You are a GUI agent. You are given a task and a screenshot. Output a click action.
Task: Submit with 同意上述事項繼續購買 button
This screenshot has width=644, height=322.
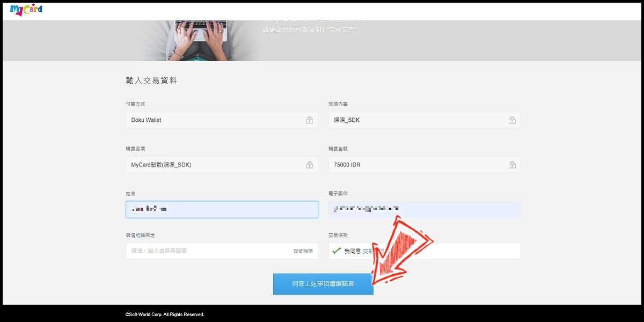point(323,284)
